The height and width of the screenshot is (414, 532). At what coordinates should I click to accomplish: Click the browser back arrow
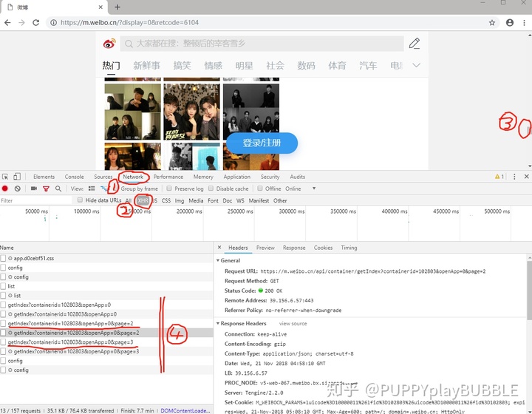pyautogui.click(x=7, y=23)
